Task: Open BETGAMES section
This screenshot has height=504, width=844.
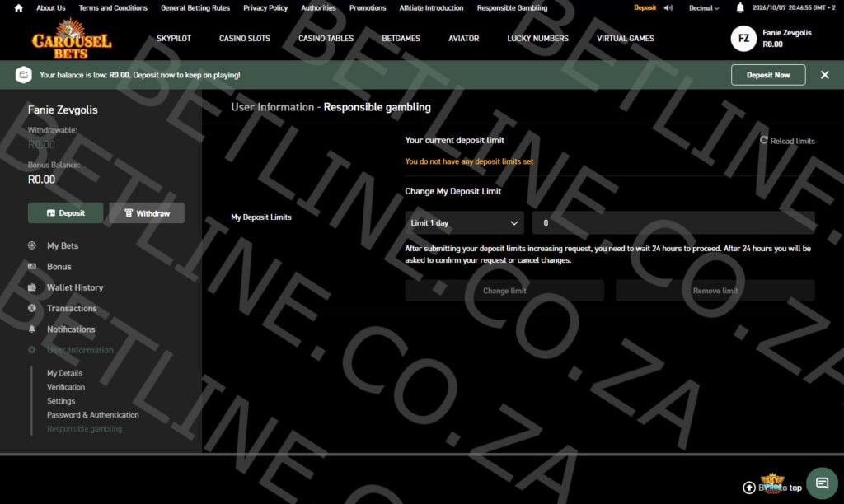Action: point(401,39)
